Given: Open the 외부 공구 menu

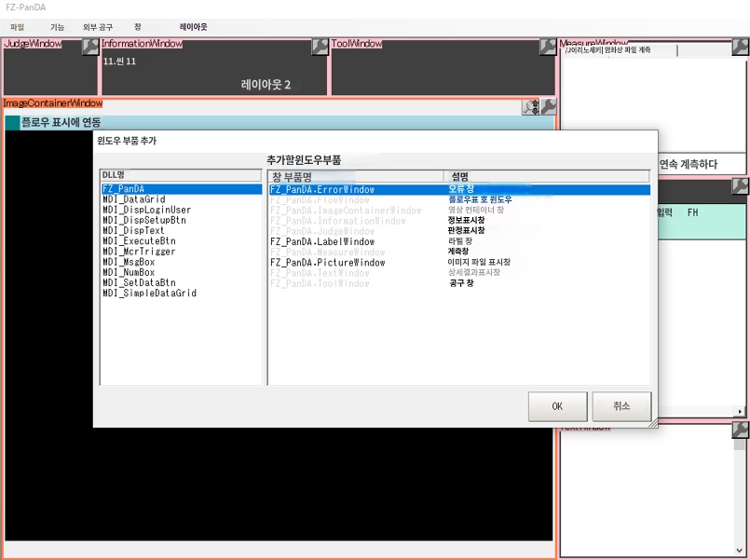Looking at the screenshot, I should point(98,27).
